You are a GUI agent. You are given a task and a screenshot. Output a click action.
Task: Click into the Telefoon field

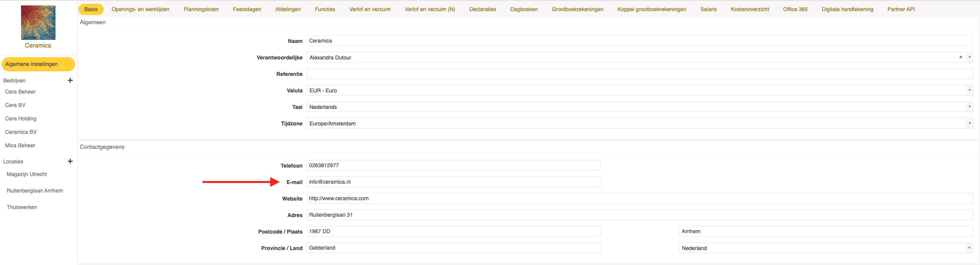453,165
